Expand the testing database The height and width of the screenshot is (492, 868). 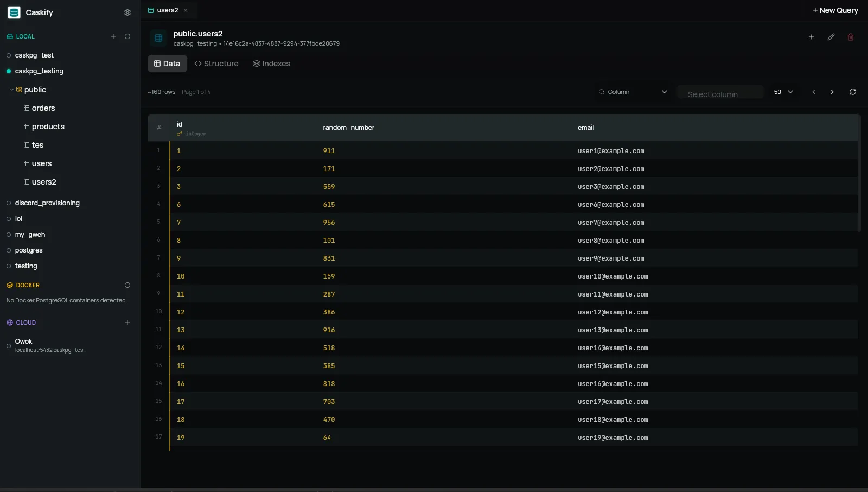[x=26, y=266]
